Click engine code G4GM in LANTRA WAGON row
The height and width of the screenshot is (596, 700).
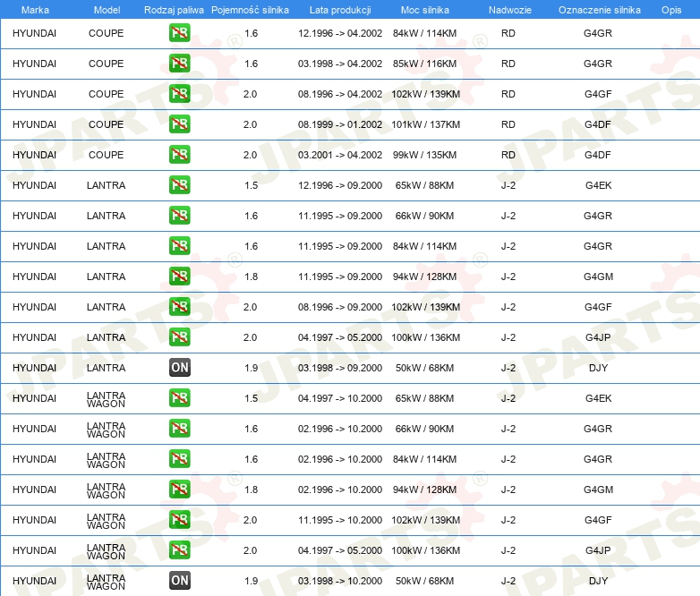pos(598,490)
